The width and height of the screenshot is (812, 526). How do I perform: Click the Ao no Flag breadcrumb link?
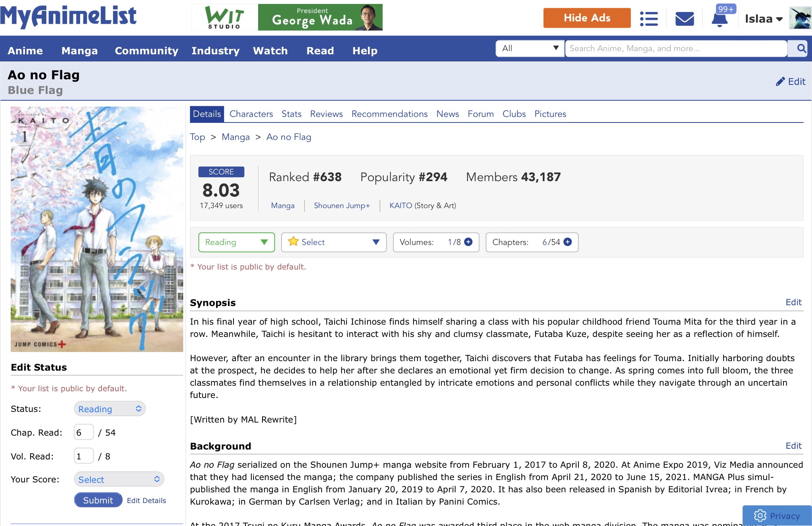tap(289, 137)
